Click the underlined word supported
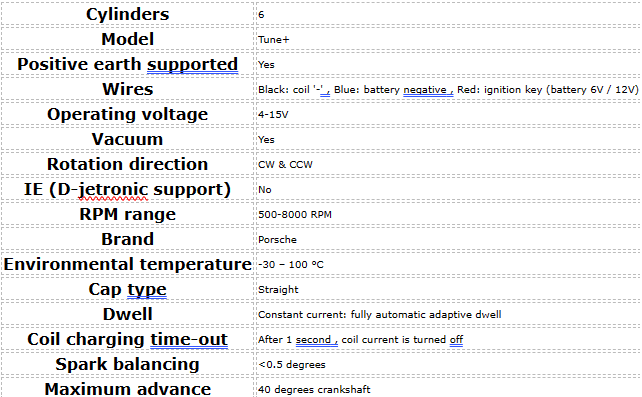Viewport: 642px width, 397px height. pos(192,65)
